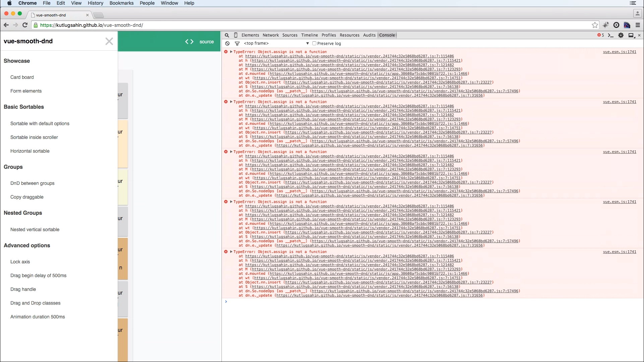Open Sortable inside scroller
This screenshot has width=644, height=362.
point(34,137)
